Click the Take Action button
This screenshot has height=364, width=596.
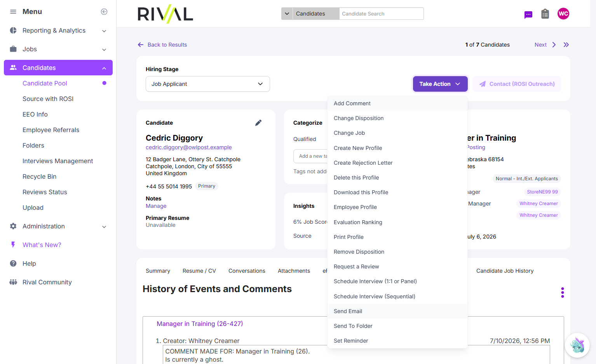[440, 84]
